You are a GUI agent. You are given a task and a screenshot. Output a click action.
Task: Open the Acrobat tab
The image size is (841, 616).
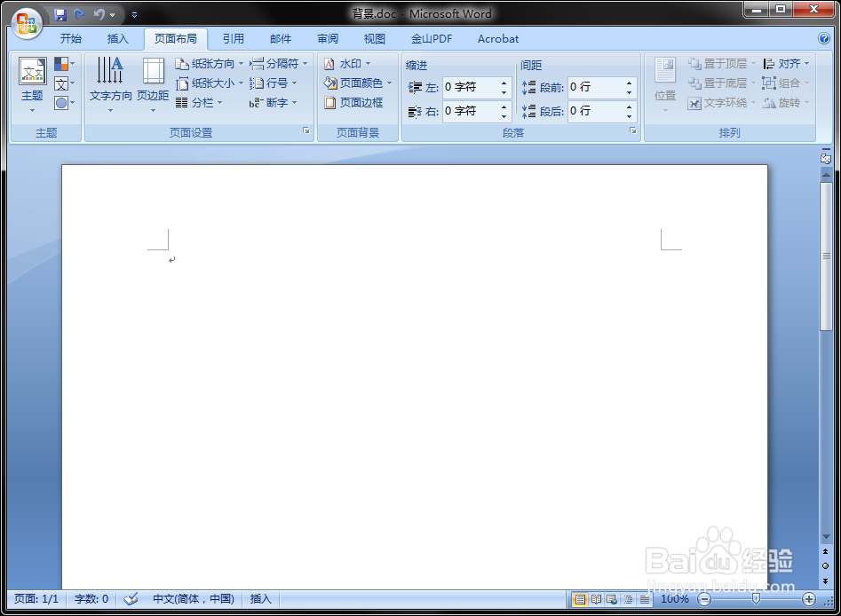(498, 38)
